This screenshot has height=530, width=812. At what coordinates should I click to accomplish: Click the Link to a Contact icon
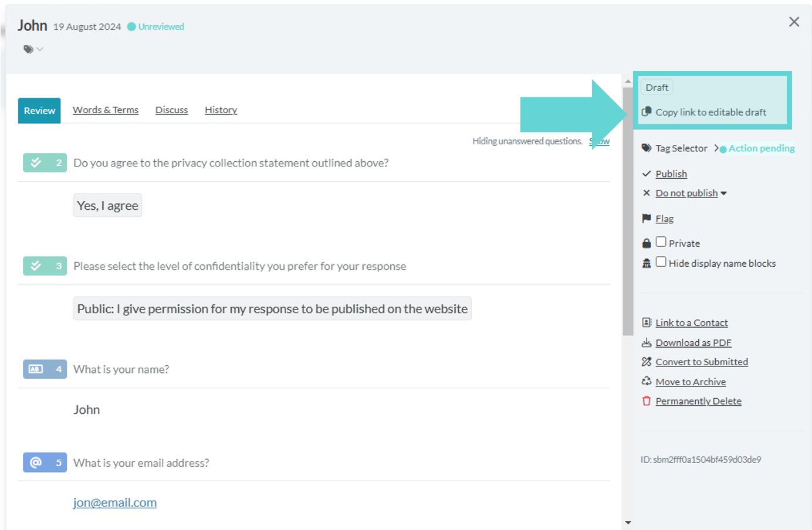(647, 322)
